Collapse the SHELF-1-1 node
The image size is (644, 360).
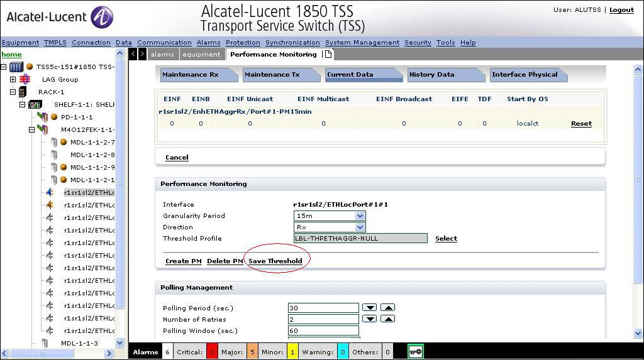[x=23, y=105]
